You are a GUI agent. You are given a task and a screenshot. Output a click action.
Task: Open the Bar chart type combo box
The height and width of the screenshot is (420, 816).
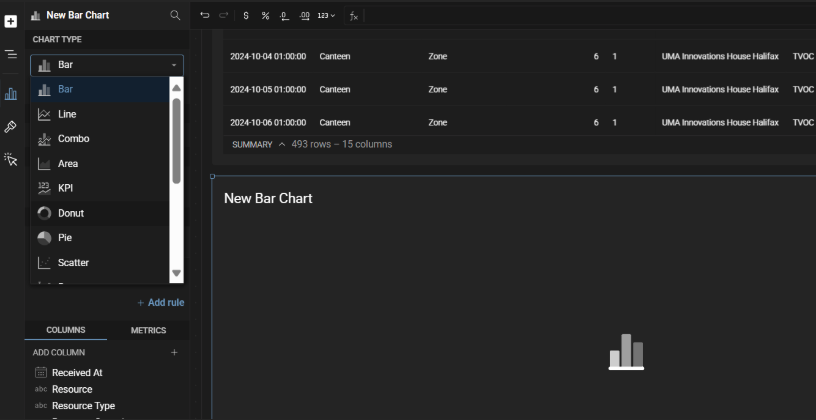[107, 65]
